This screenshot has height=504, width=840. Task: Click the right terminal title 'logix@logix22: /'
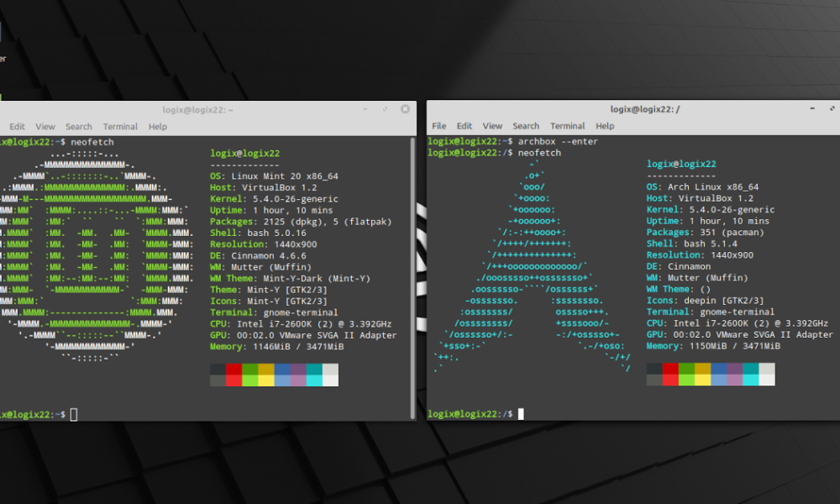645,109
